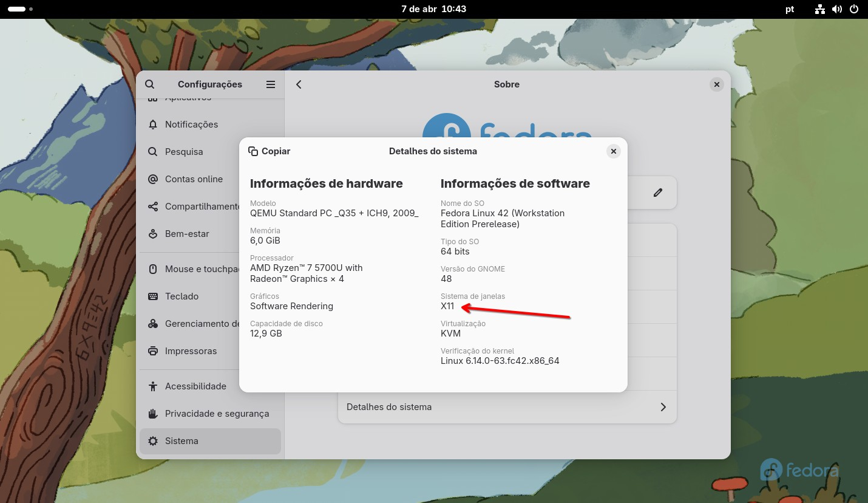Viewport: 868px width, 503px height.
Task: Close the Detalhes do sistema dialog
Action: tap(613, 151)
